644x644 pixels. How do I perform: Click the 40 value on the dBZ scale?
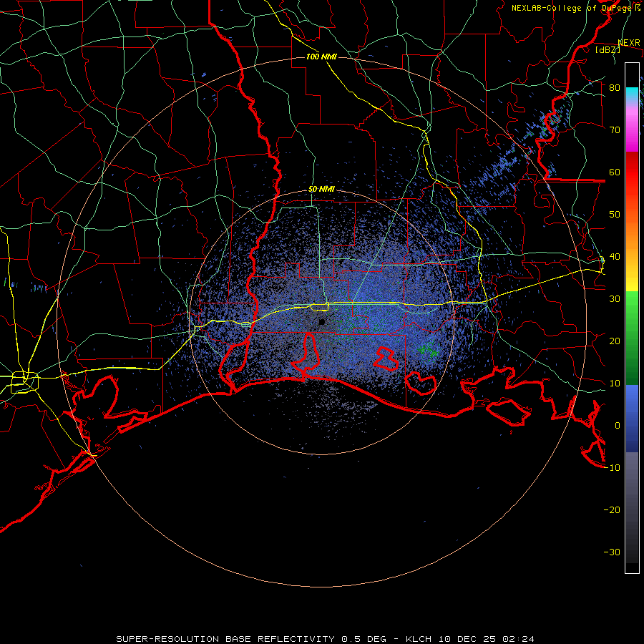pyautogui.click(x=615, y=257)
